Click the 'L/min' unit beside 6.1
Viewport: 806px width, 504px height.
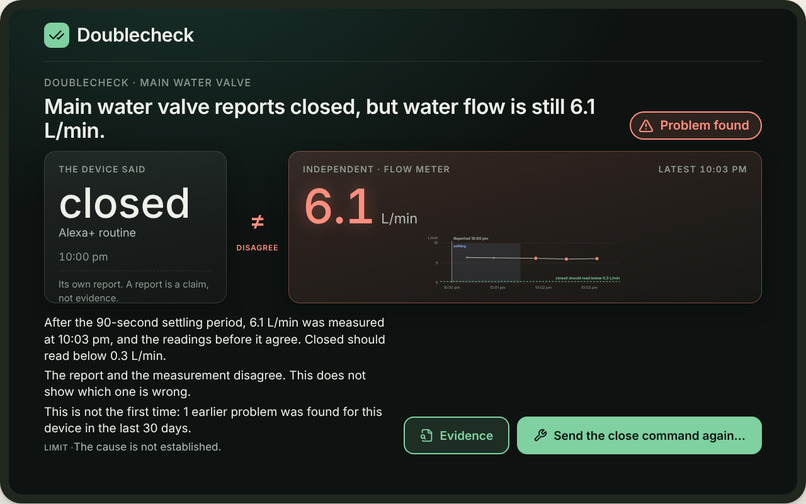tap(399, 219)
